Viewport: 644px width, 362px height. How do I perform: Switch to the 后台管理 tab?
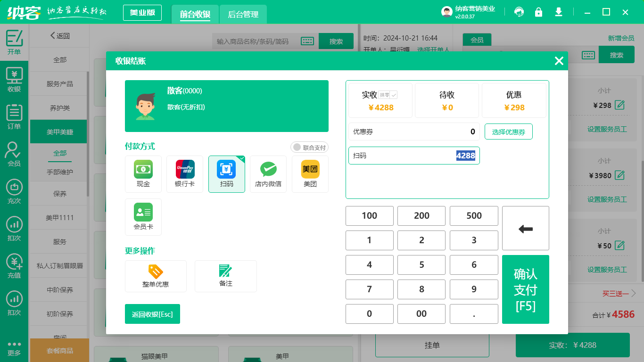[243, 14]
